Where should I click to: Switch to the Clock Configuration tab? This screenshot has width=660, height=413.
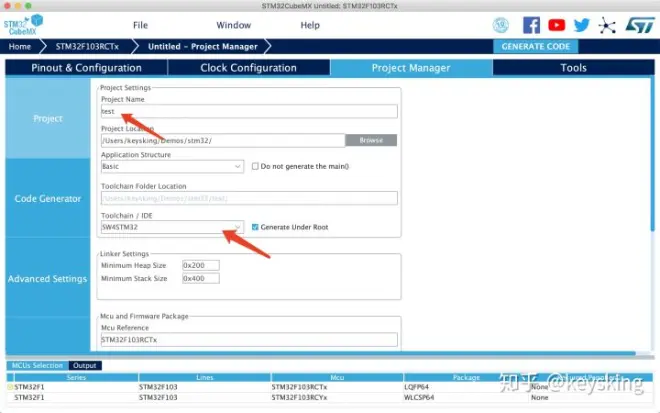(248, 68)
